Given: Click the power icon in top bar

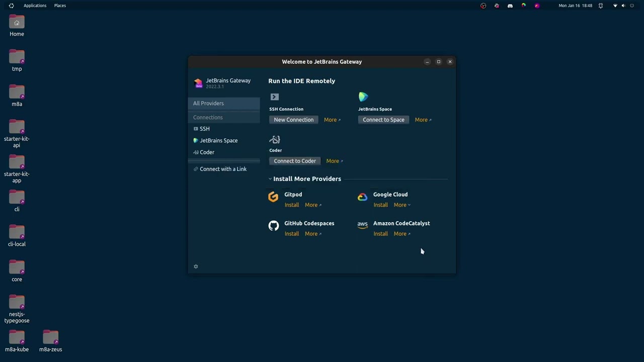Looking at the screenshot, I should tap(632, 6).
